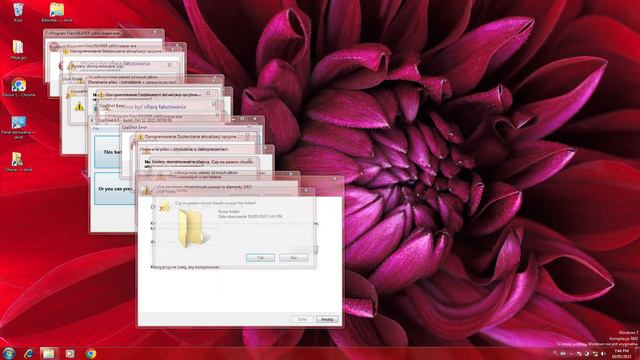Click the 'może być ofiarą fałszowania' text
Image resolution: width=640 pixels, height=360 pixels.
pos(155,107)
